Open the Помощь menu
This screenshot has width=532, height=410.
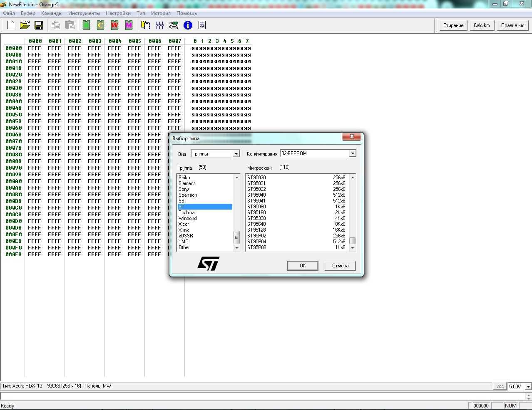pyautogui.click(x=186, y=13)
